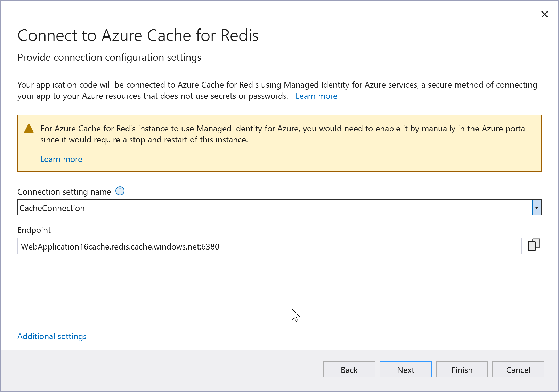Proceed with the Next button
Viewport: 559px width, 392px height.
point(406,370)
